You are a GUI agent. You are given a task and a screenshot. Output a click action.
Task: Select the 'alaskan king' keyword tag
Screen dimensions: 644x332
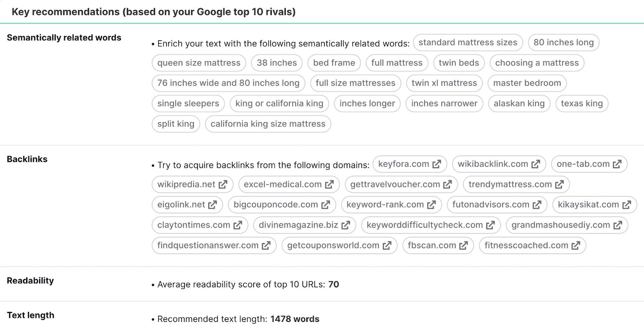click(x=519, y=103)
